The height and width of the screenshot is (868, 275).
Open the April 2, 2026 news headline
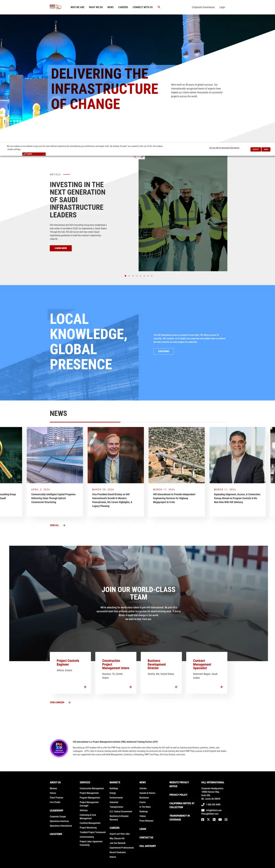tap(54, 498)
